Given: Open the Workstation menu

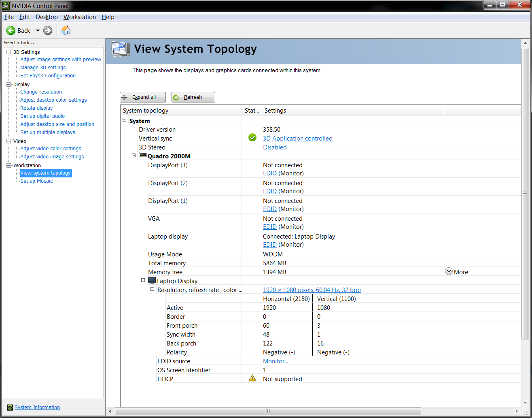Looking at the screenshot, I should (80, 17).
